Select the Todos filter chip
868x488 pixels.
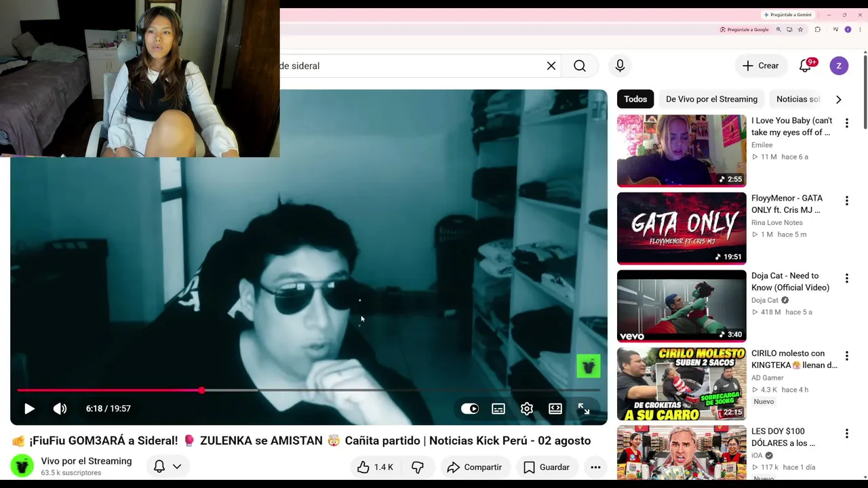tap(635, 99)
